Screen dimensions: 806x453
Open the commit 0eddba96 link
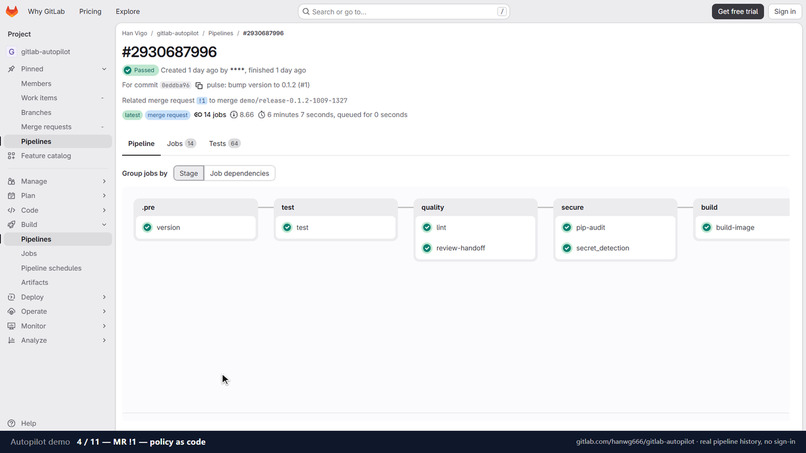tap(175, 85)
